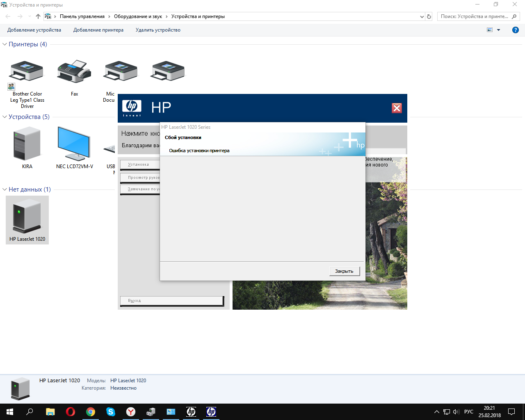Close the HP installer with red X
Image resolution: width=525 pixels, height=420 pixels.
point(397,108)
